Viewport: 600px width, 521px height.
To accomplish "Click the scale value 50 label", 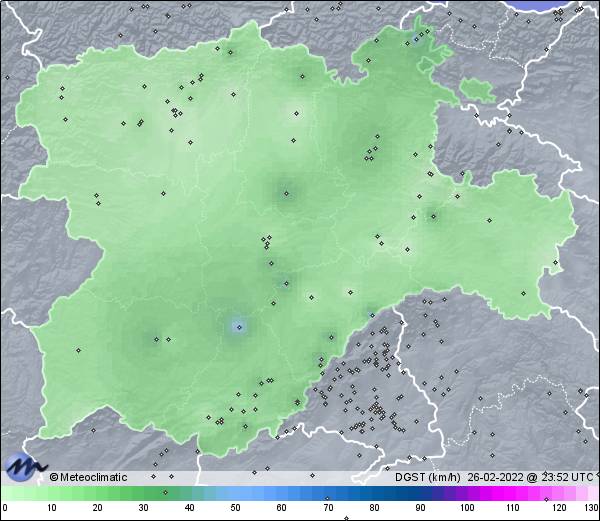I will click(235, 508).
